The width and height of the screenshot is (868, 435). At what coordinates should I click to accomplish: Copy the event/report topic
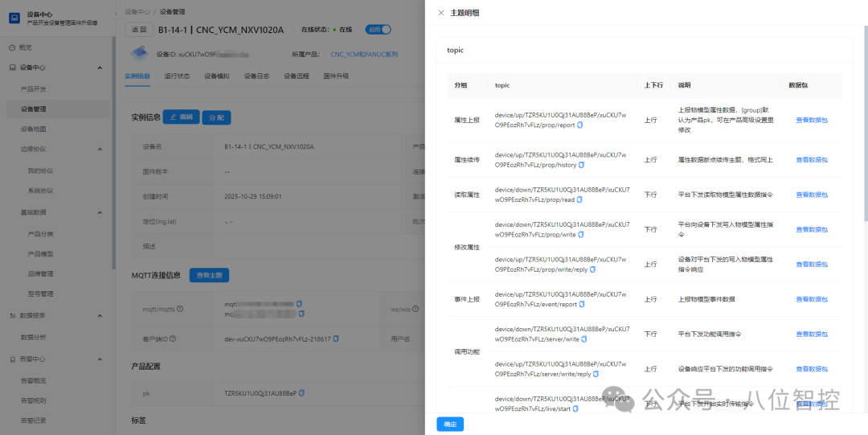(x=582, y=304)
